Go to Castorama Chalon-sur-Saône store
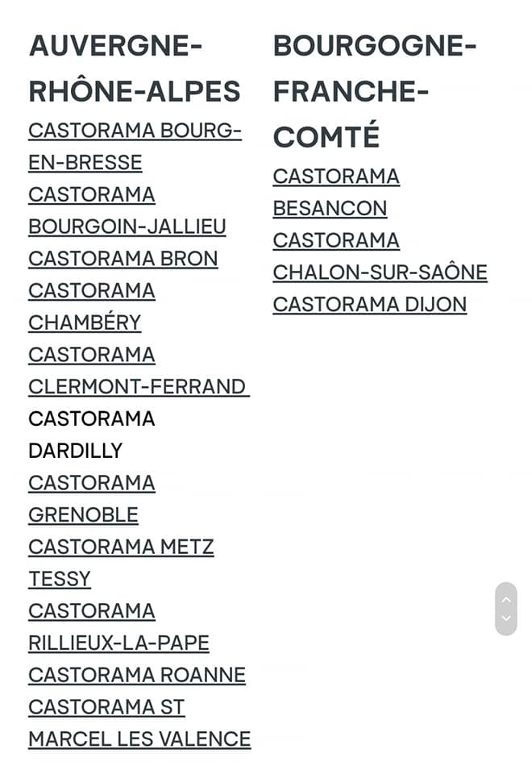This screenshot has width=532, height=774. click(380, 256)
